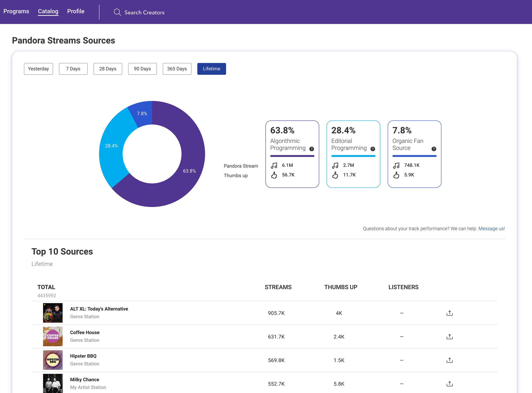Select the 28 Days time range
The height and width of the screenshot is (393, 532).
point(108,69)
